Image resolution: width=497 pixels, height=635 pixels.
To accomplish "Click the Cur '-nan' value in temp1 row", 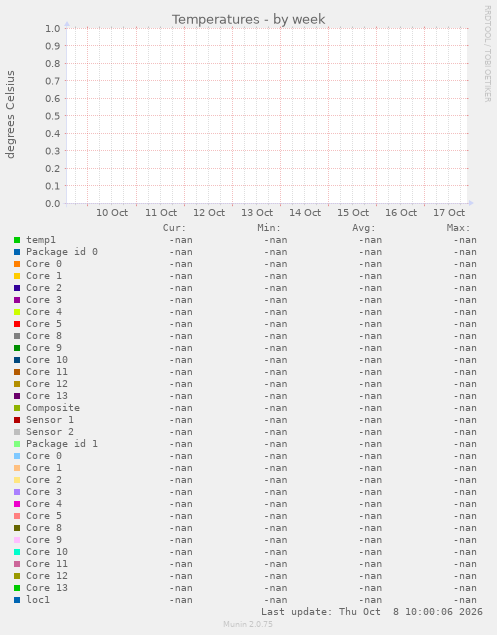I will (181, 240).
